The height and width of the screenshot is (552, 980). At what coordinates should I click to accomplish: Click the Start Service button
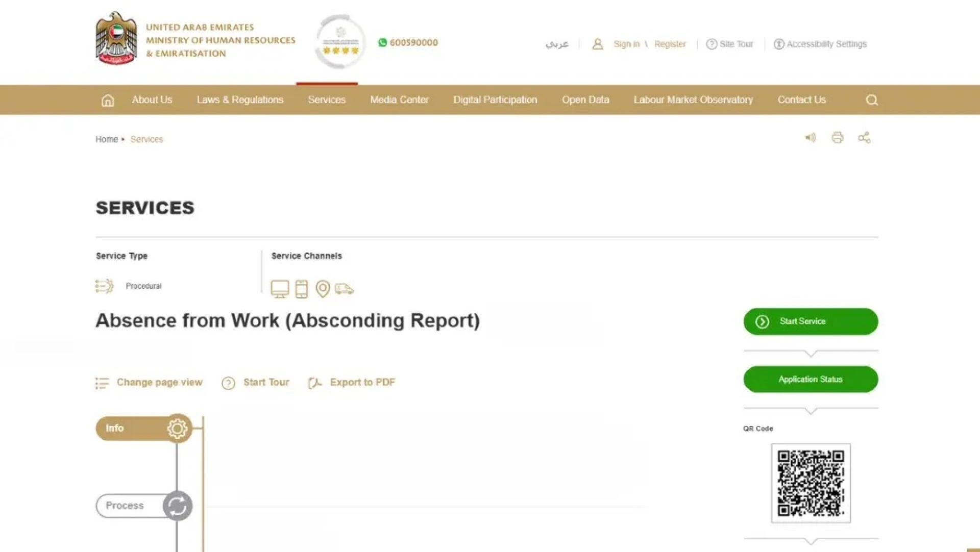click(810, 321)
